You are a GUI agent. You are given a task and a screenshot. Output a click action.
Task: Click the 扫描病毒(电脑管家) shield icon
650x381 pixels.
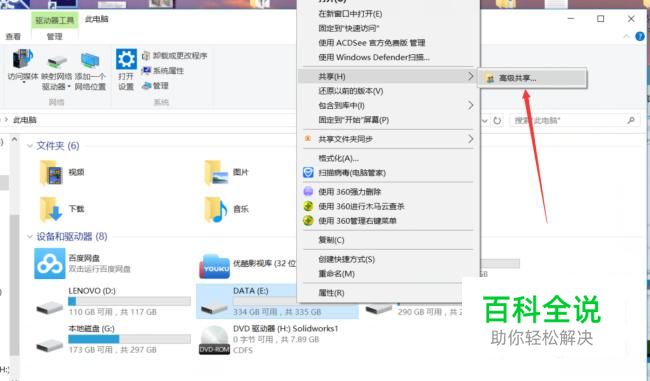[308, 173]
